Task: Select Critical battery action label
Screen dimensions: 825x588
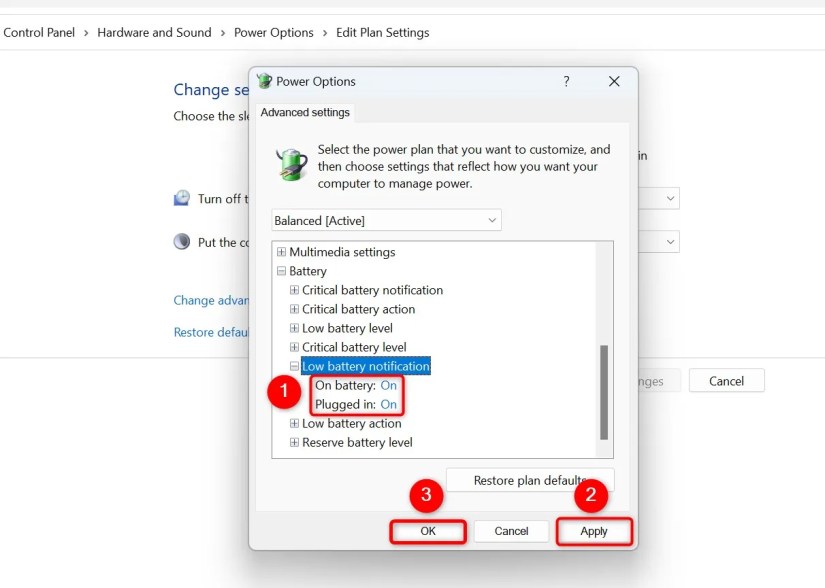Action: click(x=358, y=309)
